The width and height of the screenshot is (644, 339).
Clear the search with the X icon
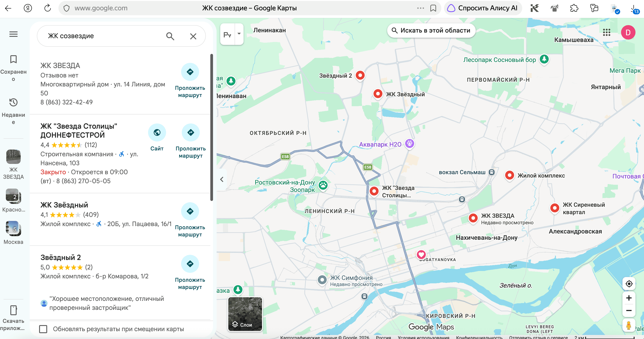point(193,36)
